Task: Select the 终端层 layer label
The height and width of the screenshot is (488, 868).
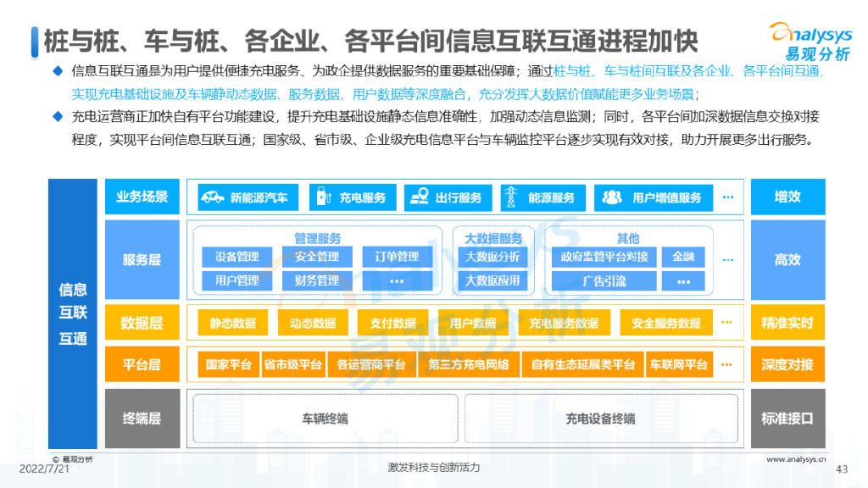Action: point(142,419)
